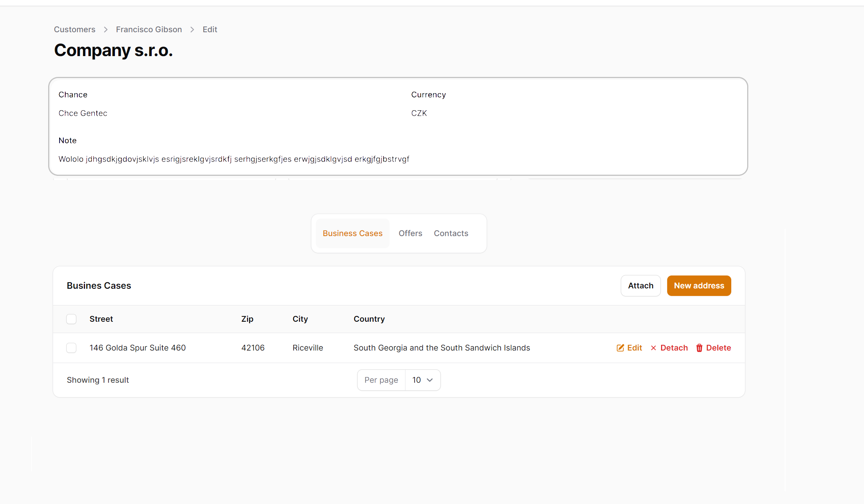The image size is (864, 504).
Task: Click the street cell 146 Golda Spur Suite 460
Action: click(138, 348)
